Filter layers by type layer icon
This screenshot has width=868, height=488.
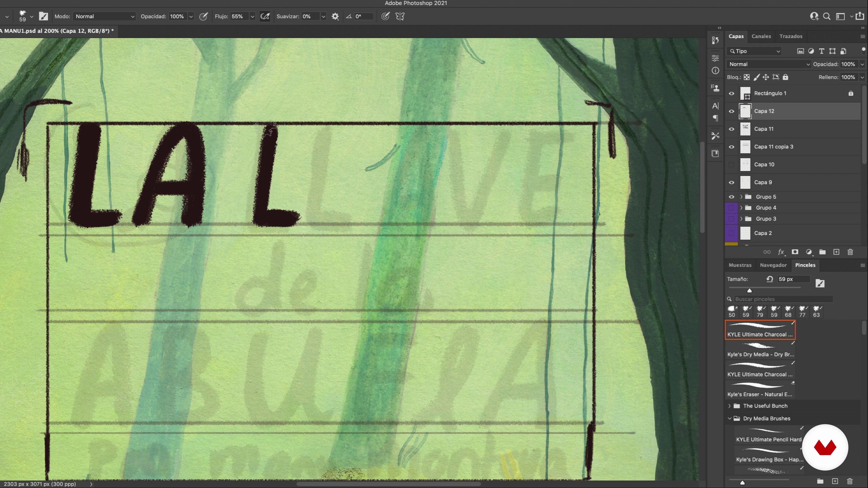point(821,51)
